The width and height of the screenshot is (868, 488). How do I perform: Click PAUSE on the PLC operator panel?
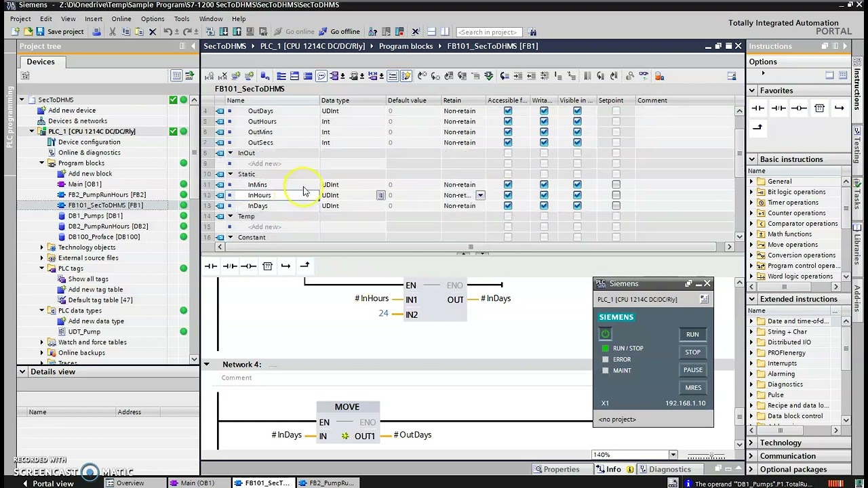click(692, 370)
